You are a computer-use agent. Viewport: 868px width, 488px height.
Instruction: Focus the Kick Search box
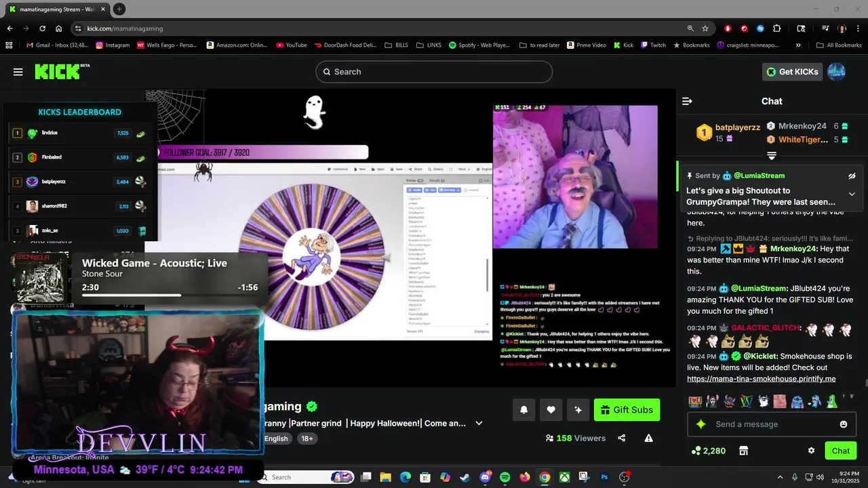(434, 72)
